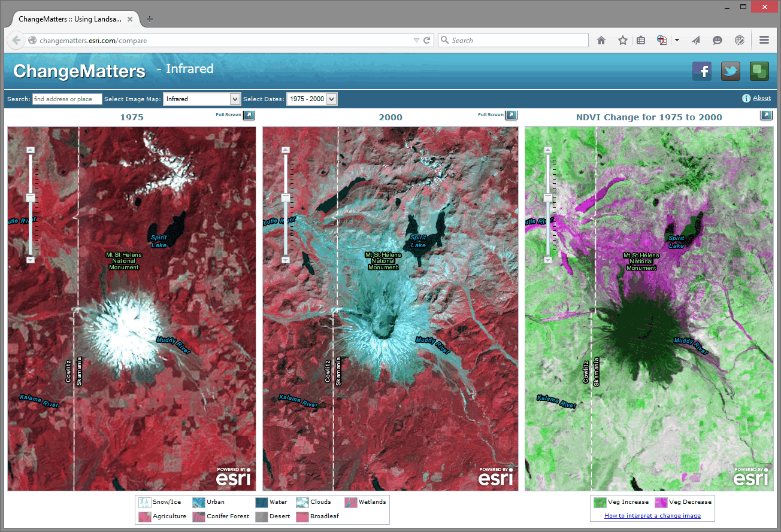781x532 pixels.
Task: Zoom in on the 2000 map
Action: click(x=286, y=150)
